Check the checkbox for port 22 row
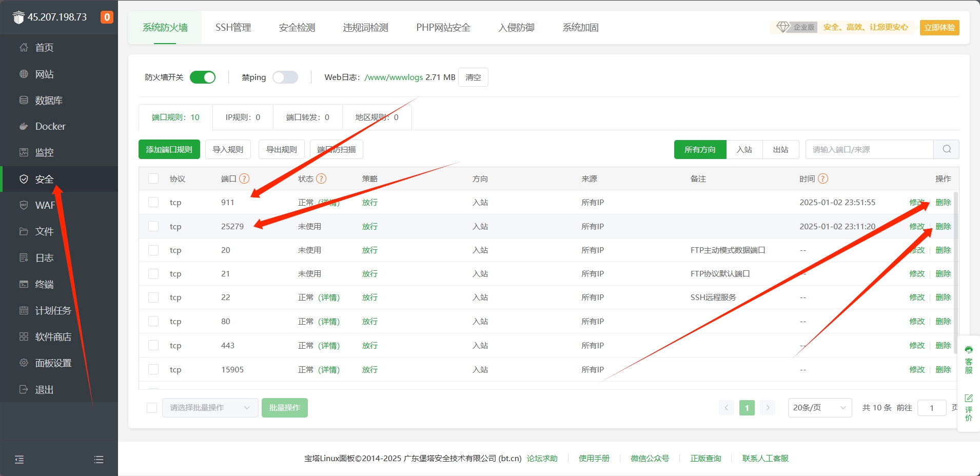The height and width of the screenshot is (476, 980). pyautogui.click(x=153, y=297)
